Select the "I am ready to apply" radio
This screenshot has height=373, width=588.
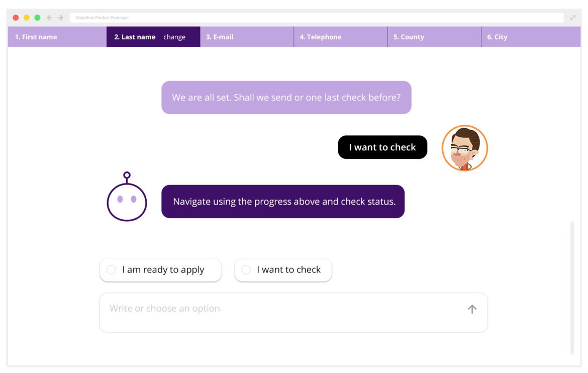pos(112,270)
